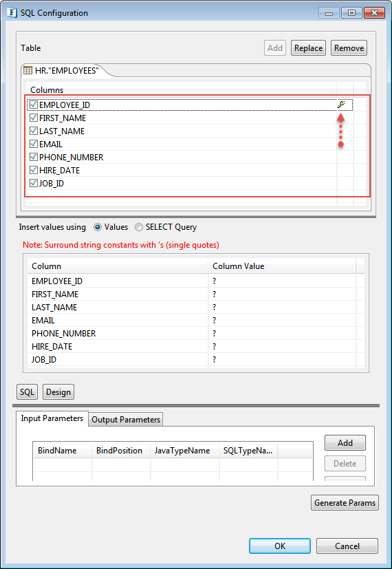392x569 pixels.
Task: Click the Remove table button
Action: click(349, 48)
